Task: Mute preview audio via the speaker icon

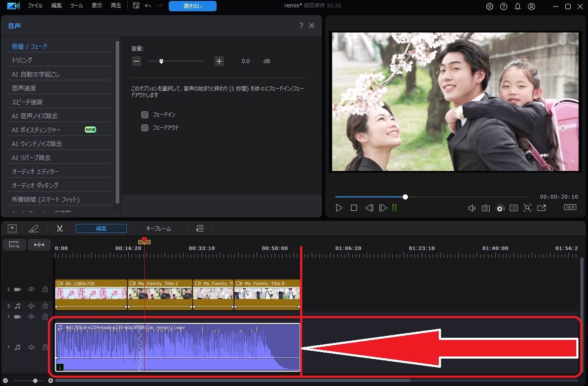Action: pyautogui.click(x=471, y=208)
